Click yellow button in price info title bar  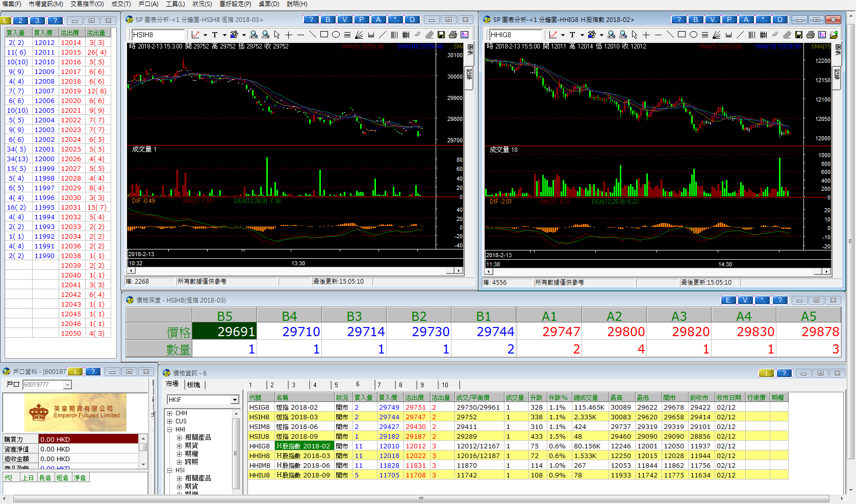(766, 373)
